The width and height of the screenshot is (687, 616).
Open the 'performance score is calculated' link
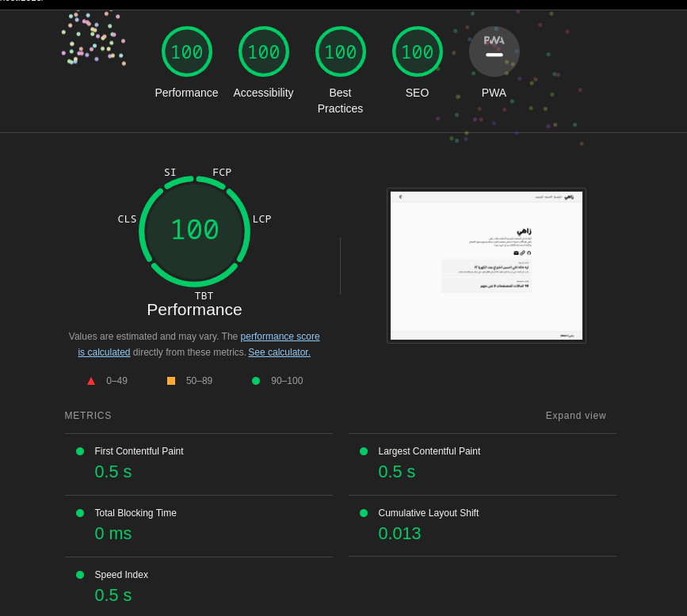[x=280, y=337]
